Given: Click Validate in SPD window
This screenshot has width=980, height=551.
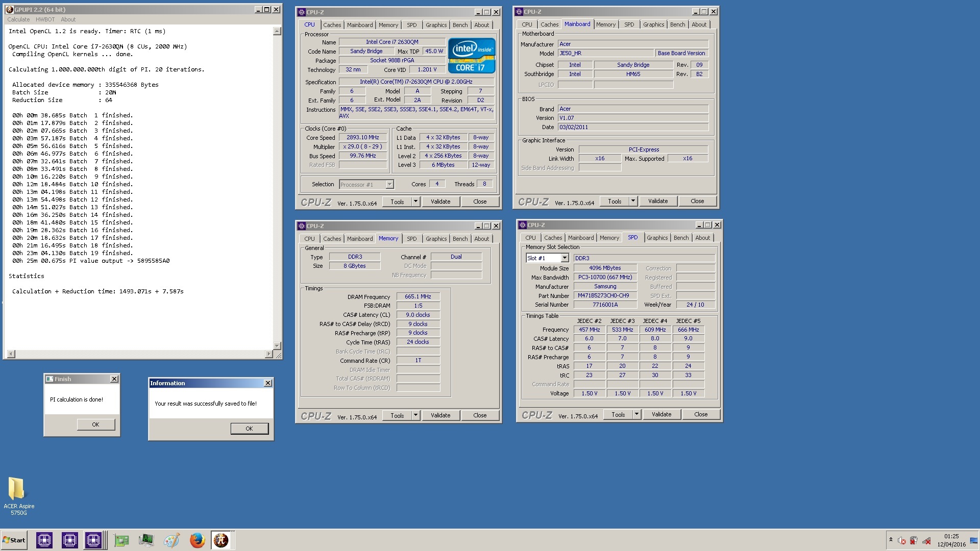Looking at the screenshot, I should point(661,414).
